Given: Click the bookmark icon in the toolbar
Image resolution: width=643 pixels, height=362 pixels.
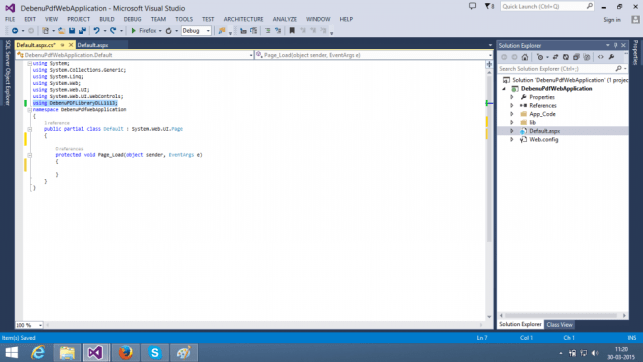Looking at the screenshot, I should click(x=292, y=31).
